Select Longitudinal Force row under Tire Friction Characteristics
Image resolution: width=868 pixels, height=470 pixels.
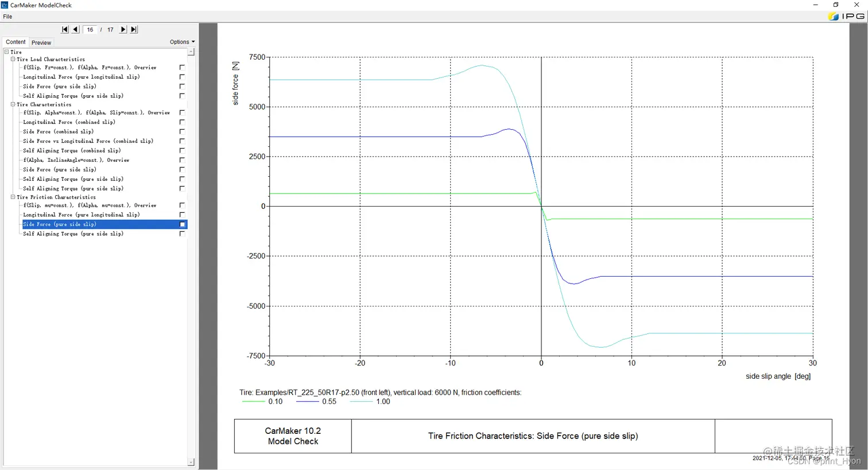[x=82, y=215]
